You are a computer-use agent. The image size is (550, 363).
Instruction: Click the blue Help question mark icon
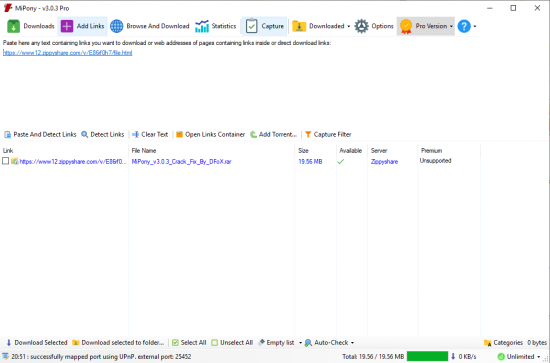coord(464,26)
